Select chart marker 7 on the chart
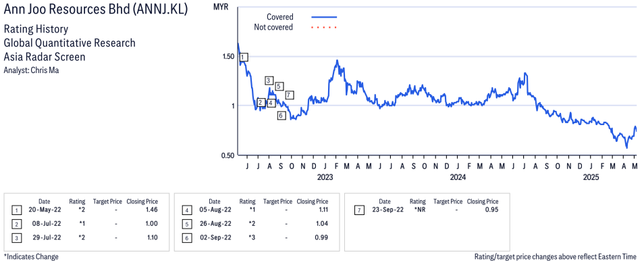 [289, 95]
